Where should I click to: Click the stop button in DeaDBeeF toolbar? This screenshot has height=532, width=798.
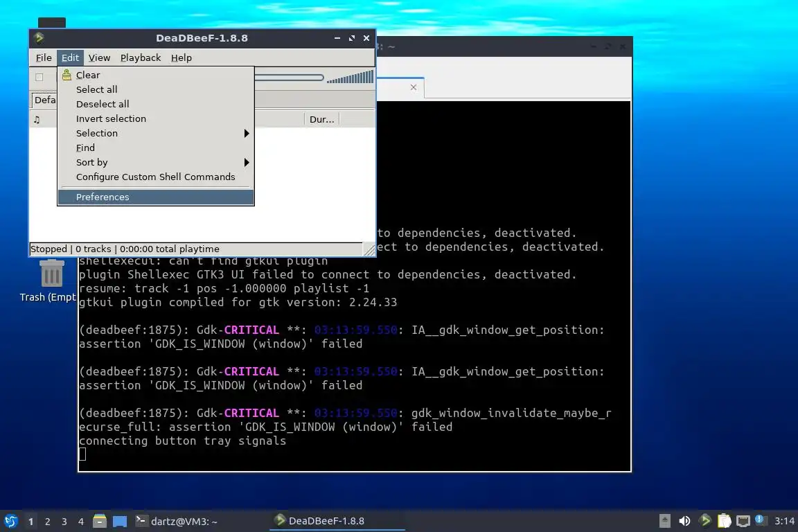point(39,78)
